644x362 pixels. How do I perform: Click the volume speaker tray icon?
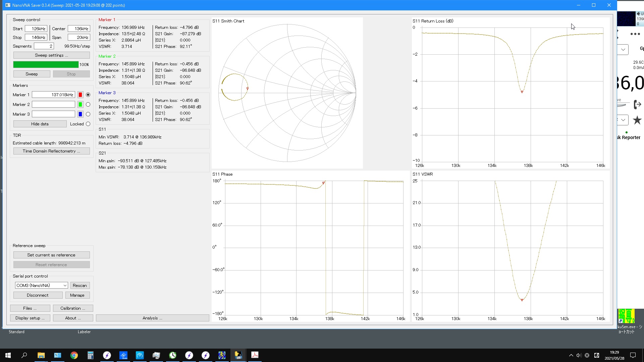click(x=579, y=355)
